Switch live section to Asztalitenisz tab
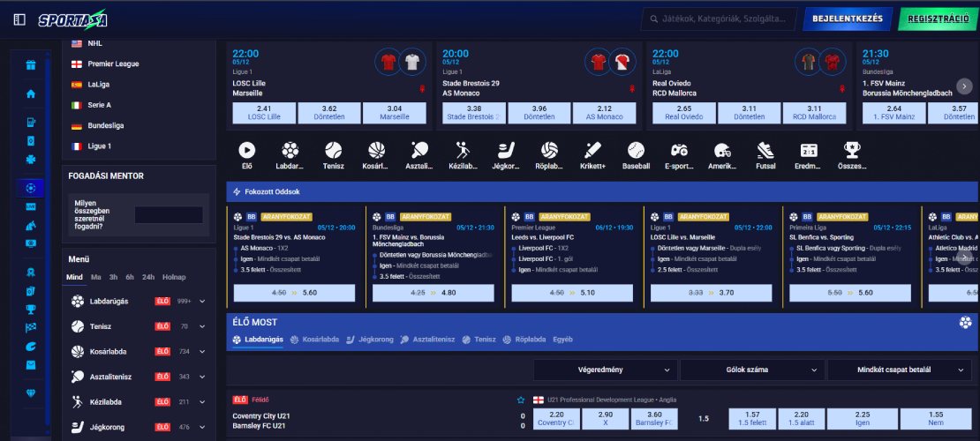Viewport: 980px width, 441px height. 427,340
